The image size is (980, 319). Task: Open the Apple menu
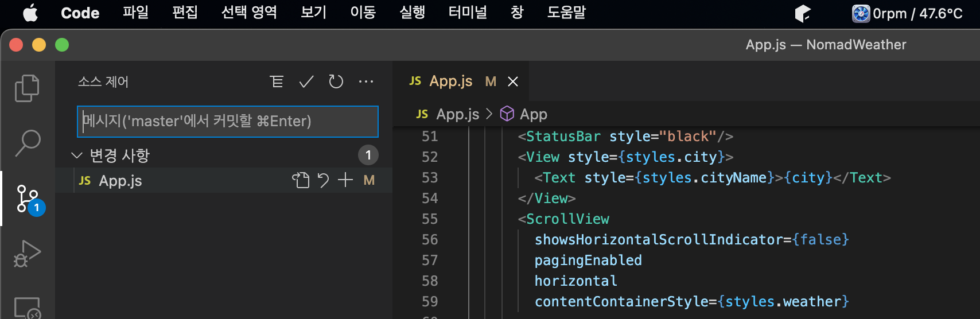[30, 13]
